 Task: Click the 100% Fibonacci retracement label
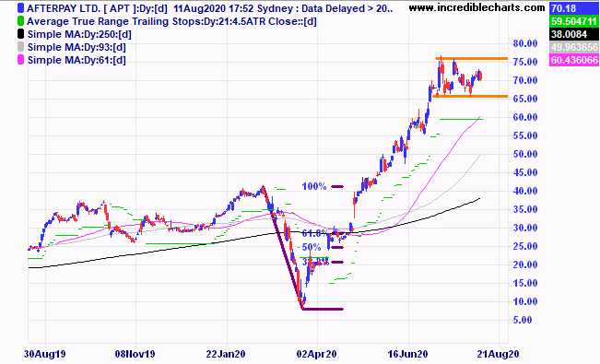click(314, 187)
